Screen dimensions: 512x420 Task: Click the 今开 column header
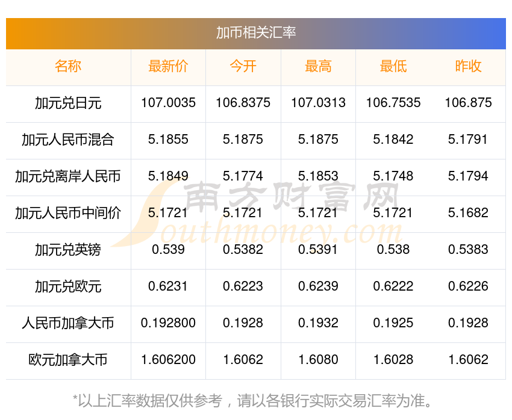pyautogui.click(x=243, y=66)
